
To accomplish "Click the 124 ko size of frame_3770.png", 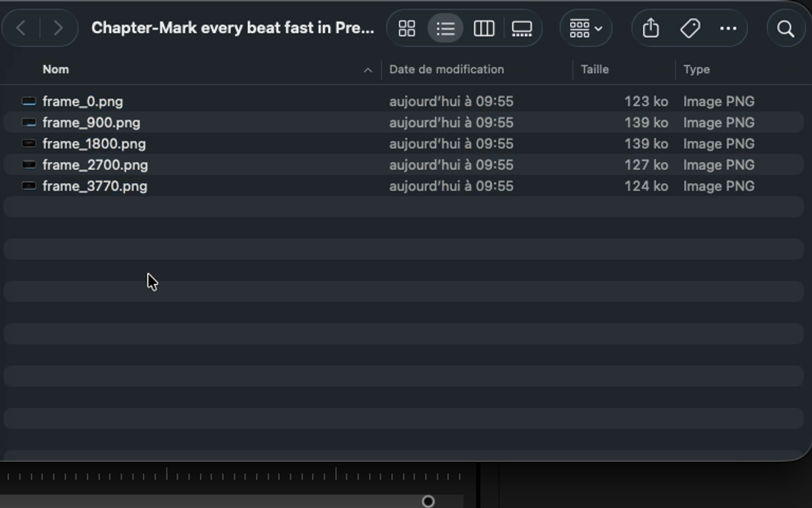I will (646, 186).
